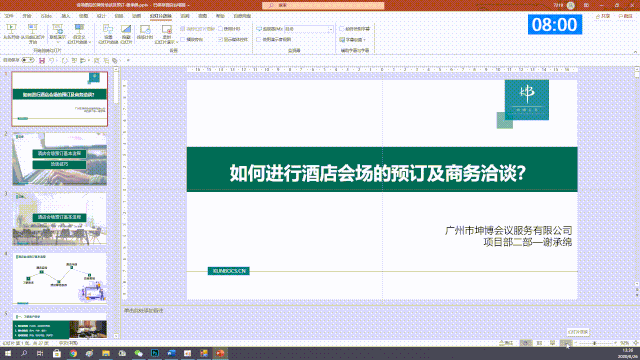The width and height of the screenshot is (640, 360).
Task: Click Hide Slide in ribbon
Action: click(x=126, y=33)
